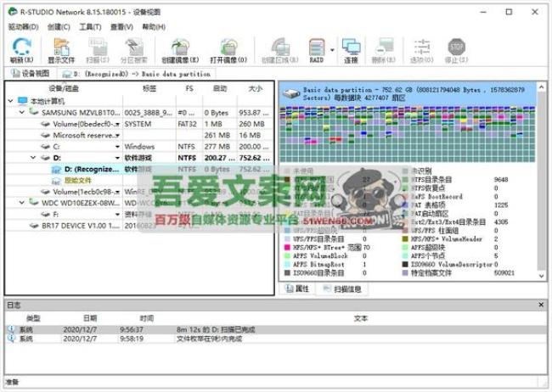
Task: Click the 连接 (Connect) toolbar icon
Action: (x=351, y=50)
